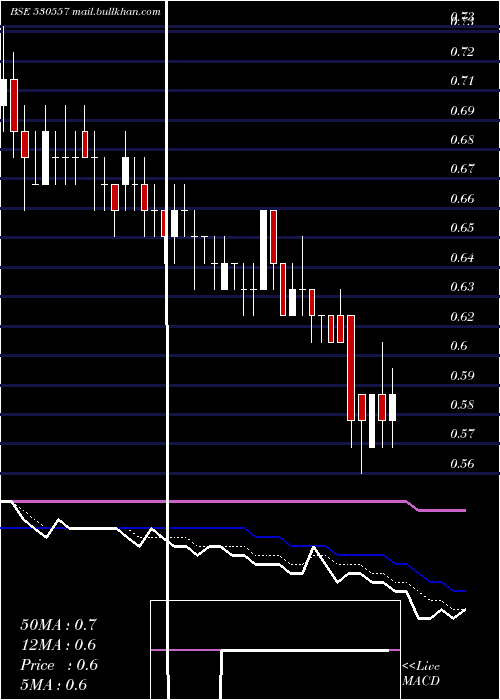
Task: Click the 0.63 price axis label
Action: tap(462, 287)
